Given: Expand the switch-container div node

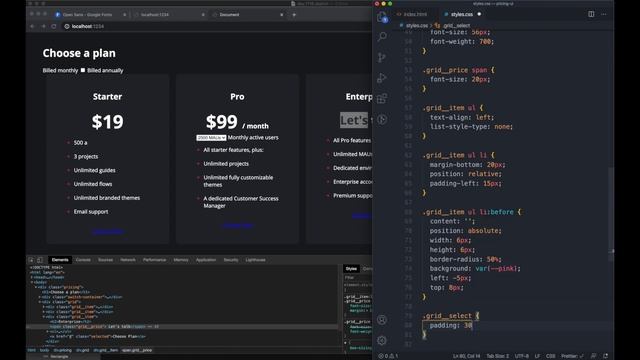Looking at the screenshot, I should pyautogui.click(x=40, y=297).
